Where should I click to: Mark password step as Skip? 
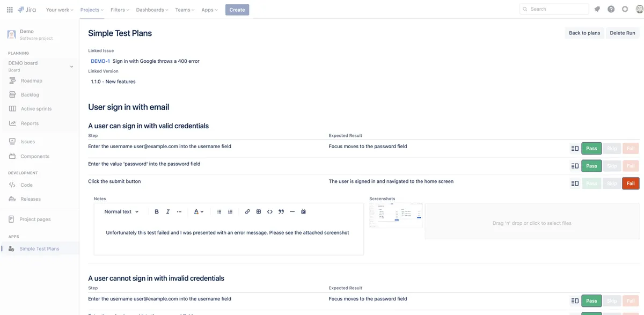[612, 166]
